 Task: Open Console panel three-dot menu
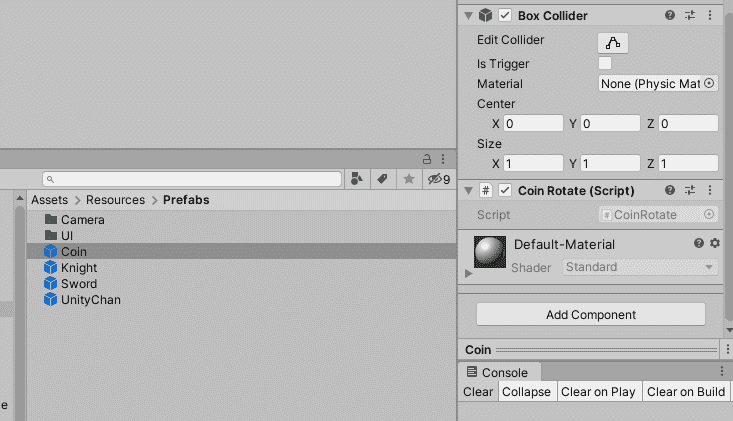(x=722, y=371)
